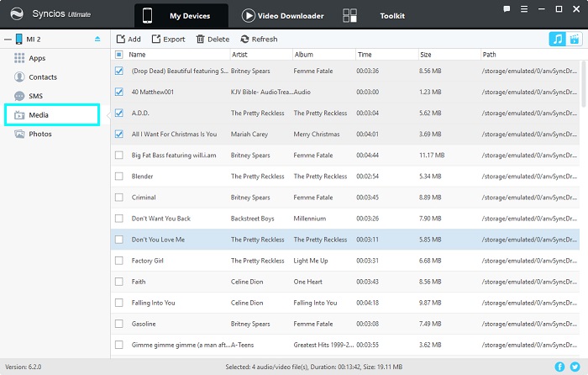Viewport: 588px width, 375px height.
Task: Check Don't You Love Me checkbox
Action: [x=119, y=239]
